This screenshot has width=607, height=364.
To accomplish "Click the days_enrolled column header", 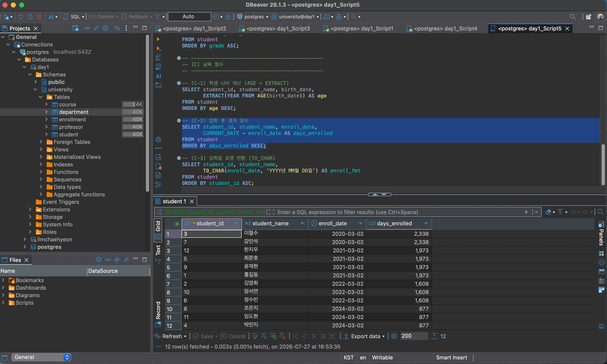I will coord(399,223).
